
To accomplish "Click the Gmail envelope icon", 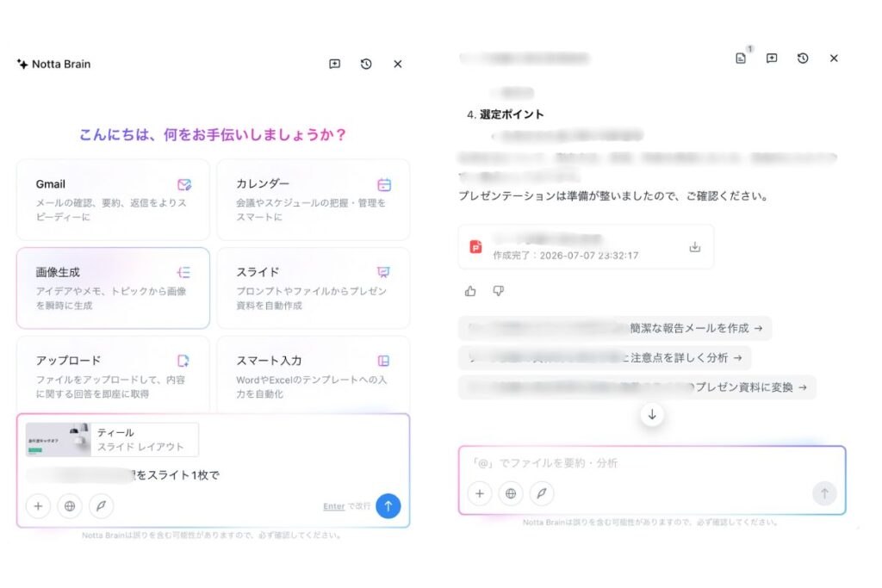I will pos(184,184).
